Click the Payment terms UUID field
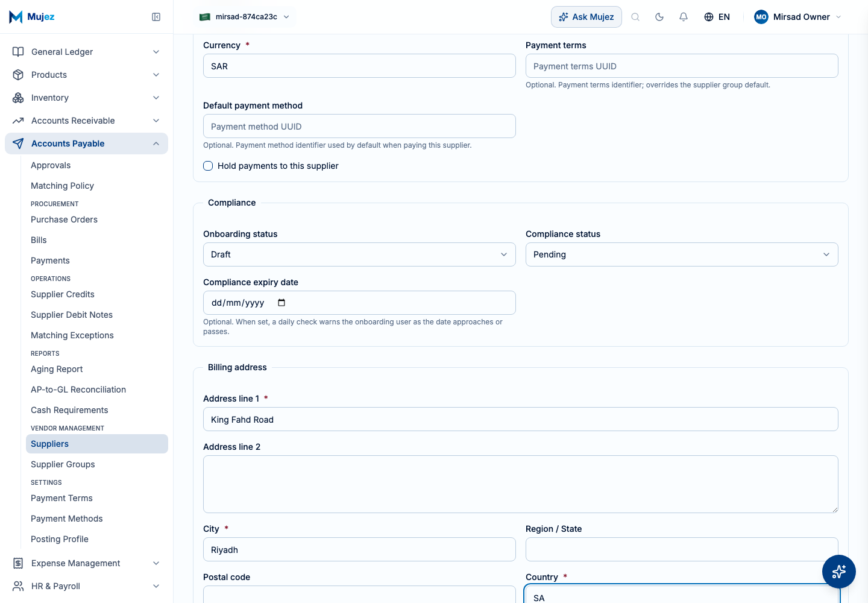Screen dimensions: 868x603 [x=682, y=66]
